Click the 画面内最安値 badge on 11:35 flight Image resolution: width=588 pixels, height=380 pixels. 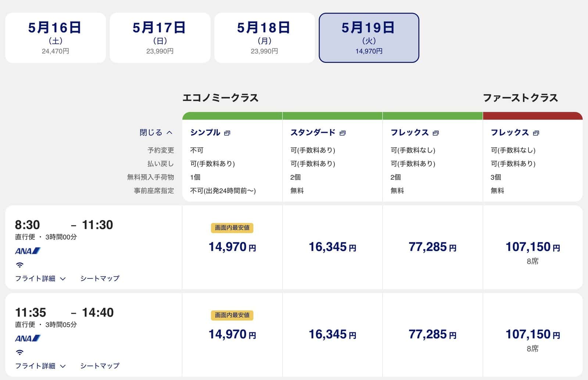[232, 315]
